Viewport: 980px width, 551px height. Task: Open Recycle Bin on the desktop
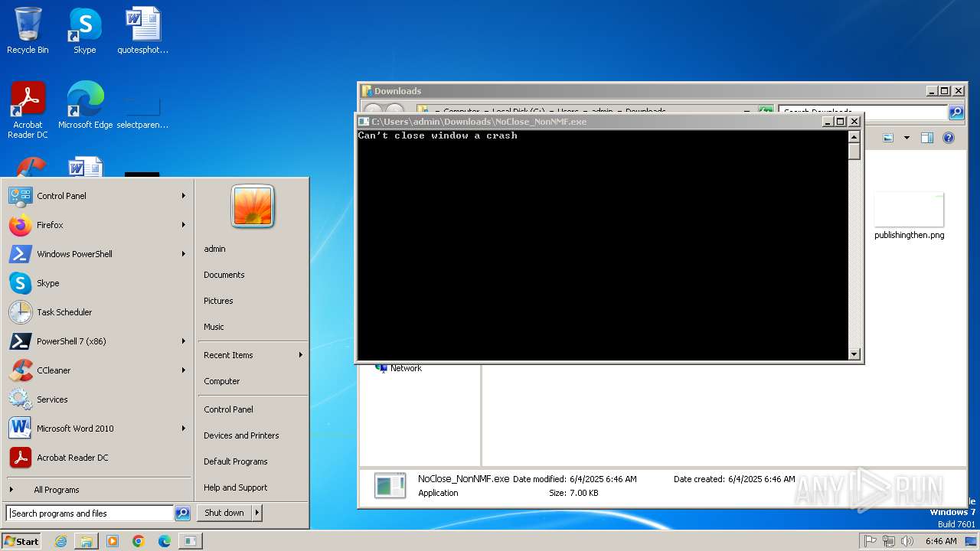point(28,31)
